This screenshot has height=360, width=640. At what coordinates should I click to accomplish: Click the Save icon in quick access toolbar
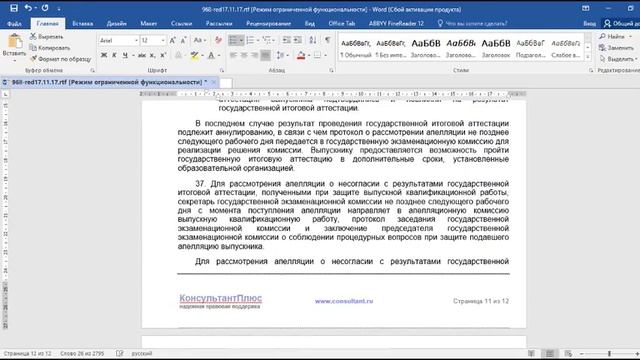tap(14, 8)
